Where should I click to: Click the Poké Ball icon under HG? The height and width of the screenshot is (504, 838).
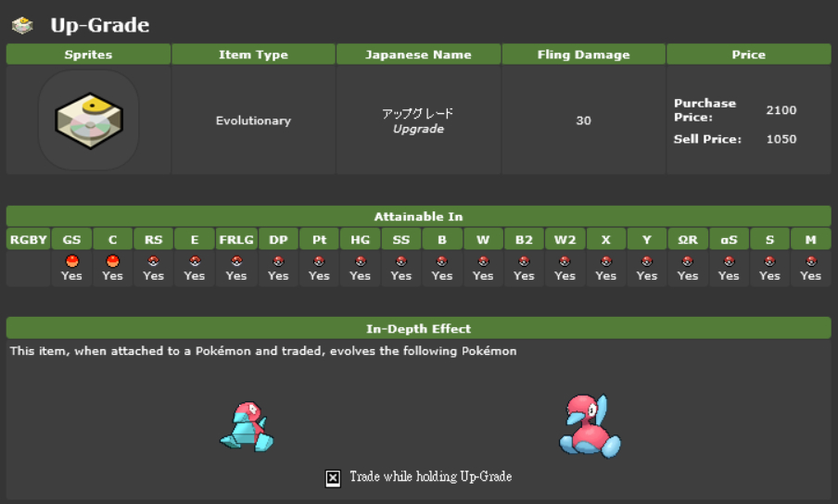(361, 261)
